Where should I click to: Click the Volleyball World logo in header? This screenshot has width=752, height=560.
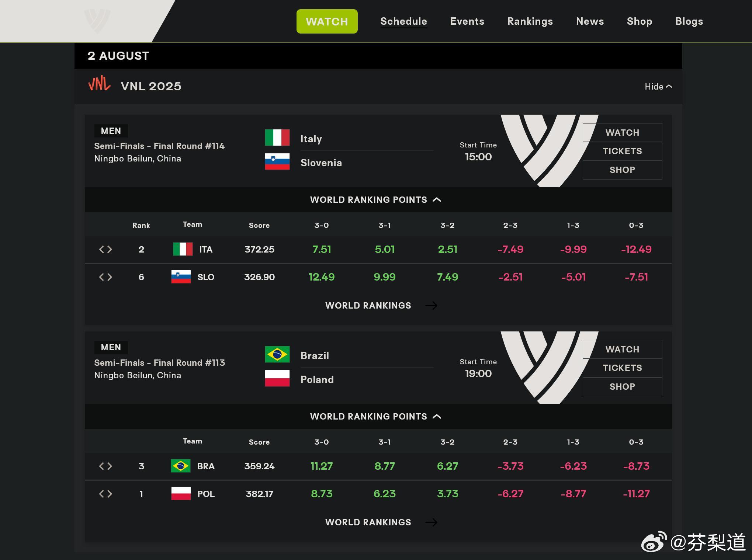coord(97,21)
